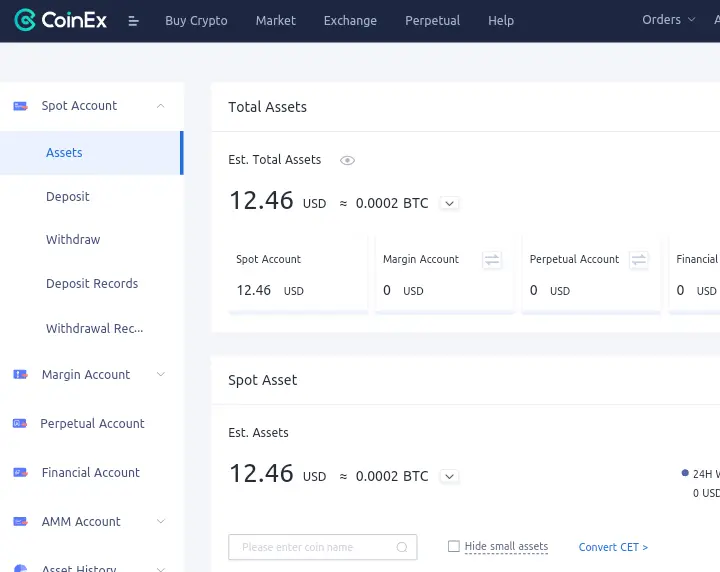Click the coin name search field
The width and height of the screenshot is (720, 572).
322,547
